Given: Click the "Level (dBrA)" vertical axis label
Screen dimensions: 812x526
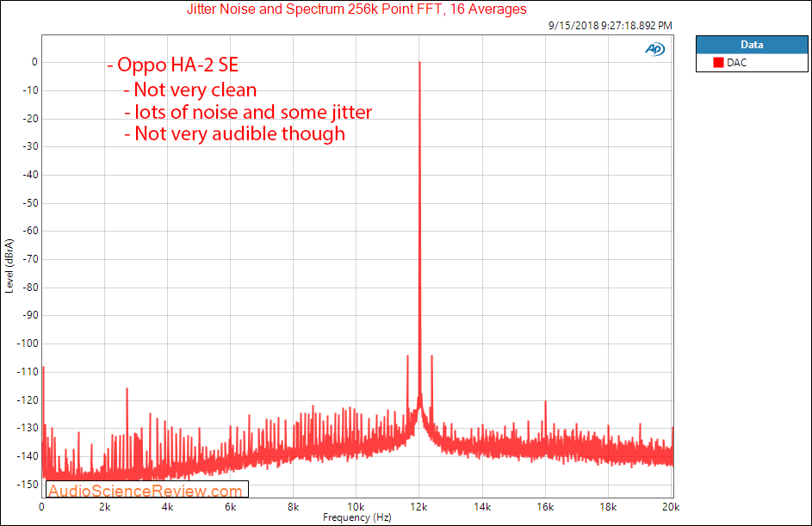Looking at the screenshot, I should click(x=9, y=266).
